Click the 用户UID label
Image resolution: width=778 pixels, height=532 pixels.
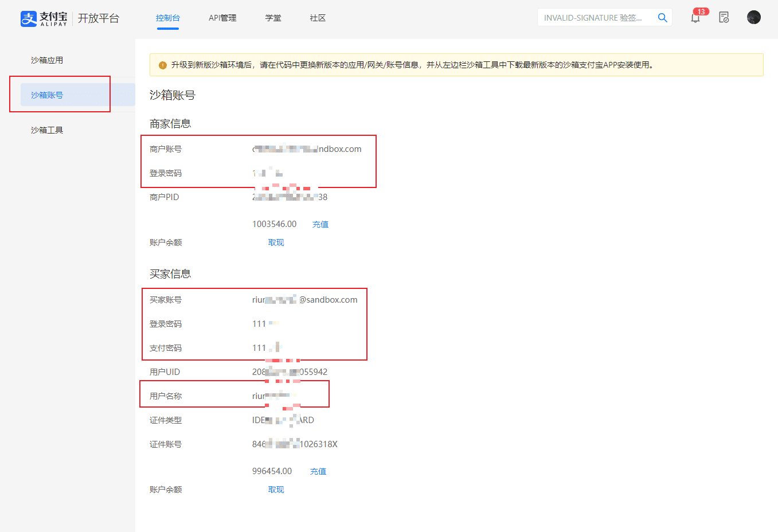(x=165, y=372)
